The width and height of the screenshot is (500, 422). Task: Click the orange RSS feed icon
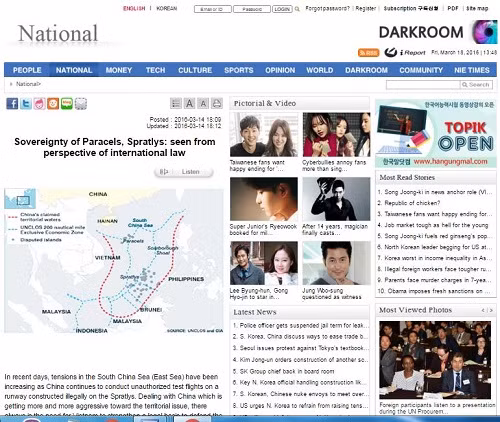click(369, 53)
